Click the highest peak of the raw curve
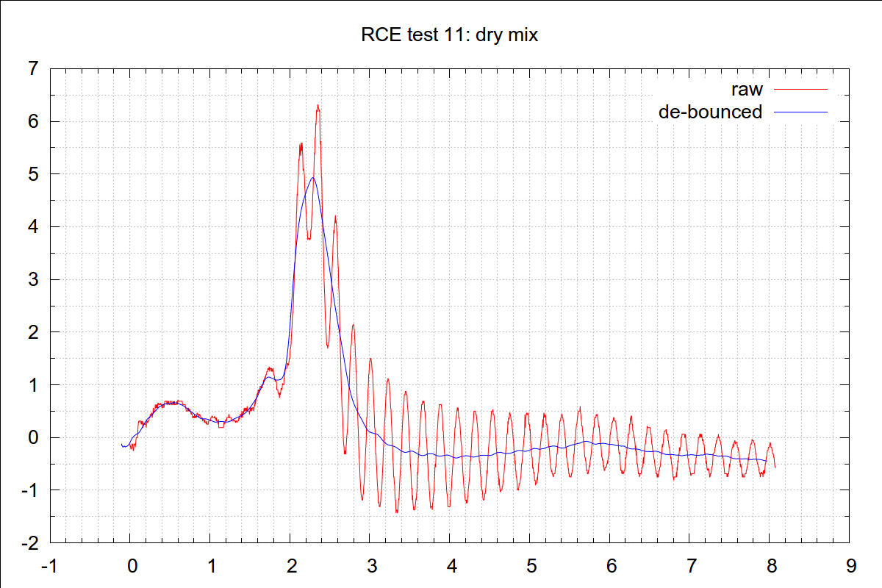Screen dimensions: 882x588 pos(318,105)
